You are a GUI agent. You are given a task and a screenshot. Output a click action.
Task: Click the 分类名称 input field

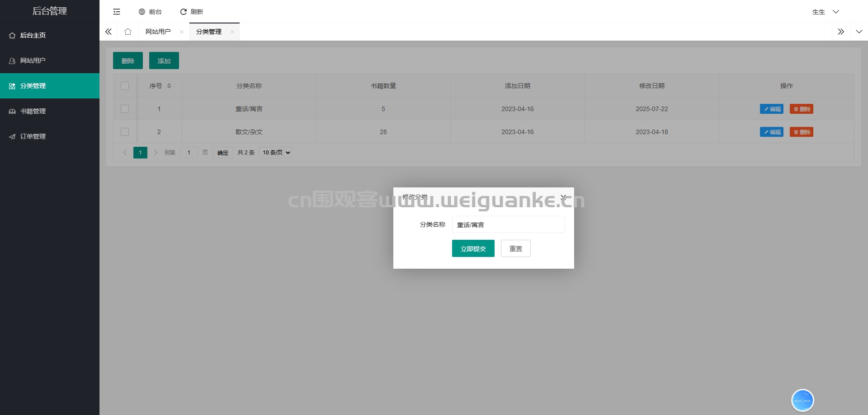pos(509,224)
